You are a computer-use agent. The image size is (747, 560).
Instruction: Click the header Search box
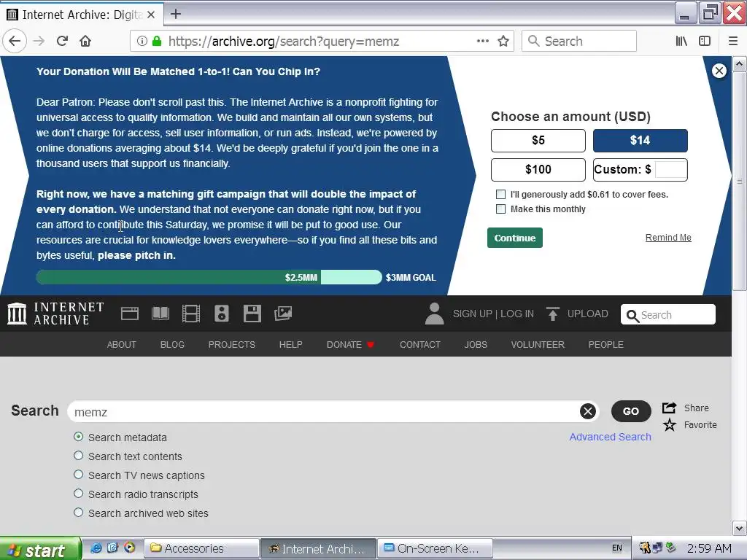pyautogui.click(x=668, y=314)
